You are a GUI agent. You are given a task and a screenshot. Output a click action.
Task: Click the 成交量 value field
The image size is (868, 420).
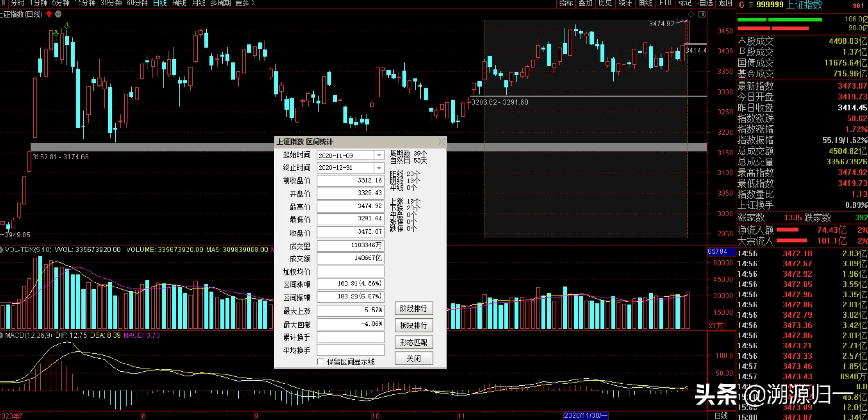350,246
